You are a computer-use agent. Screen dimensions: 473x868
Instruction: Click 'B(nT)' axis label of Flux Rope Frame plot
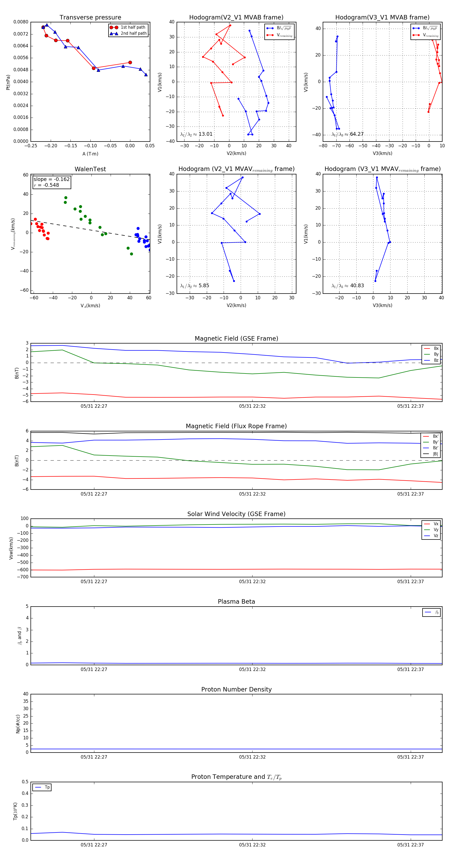coord(17,461)
